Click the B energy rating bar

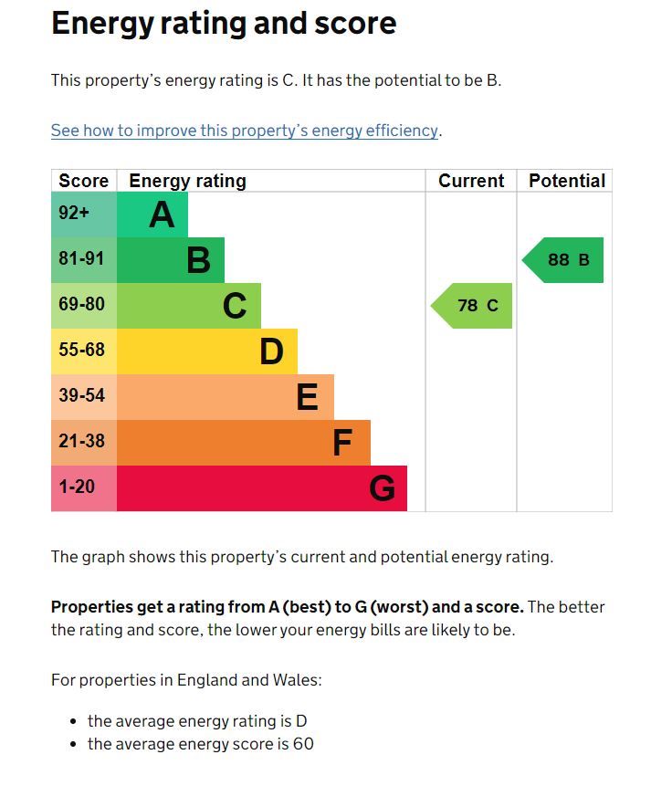[171, 260]
